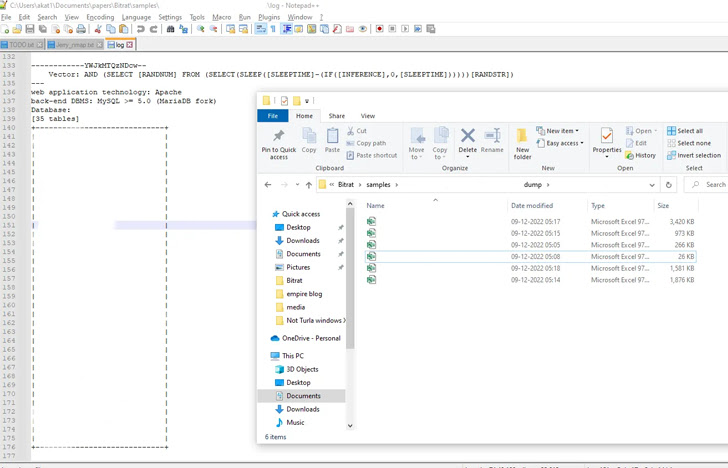Viewport: 728px width, 468px height.
Task: Click Select all in the ribbon
Action: tap(689, 131)
